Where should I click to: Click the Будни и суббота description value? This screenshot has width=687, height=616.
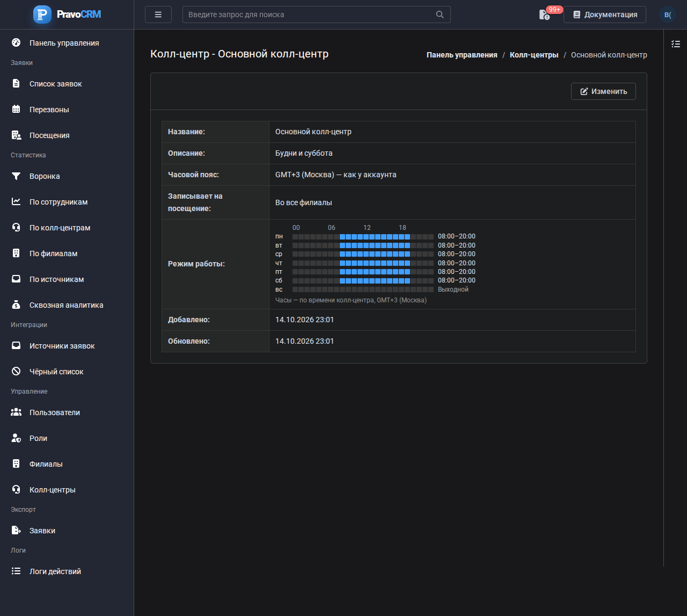pos(304,153)
